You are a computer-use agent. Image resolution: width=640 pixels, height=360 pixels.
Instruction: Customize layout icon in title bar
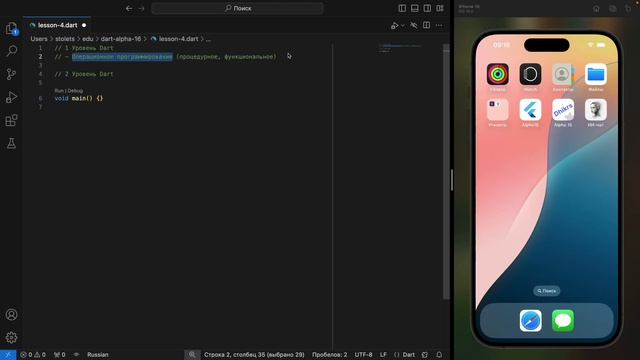pos(440,8)
